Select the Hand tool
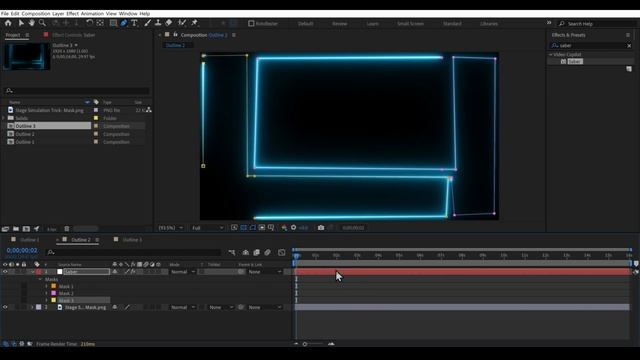 tap(31, 23)
